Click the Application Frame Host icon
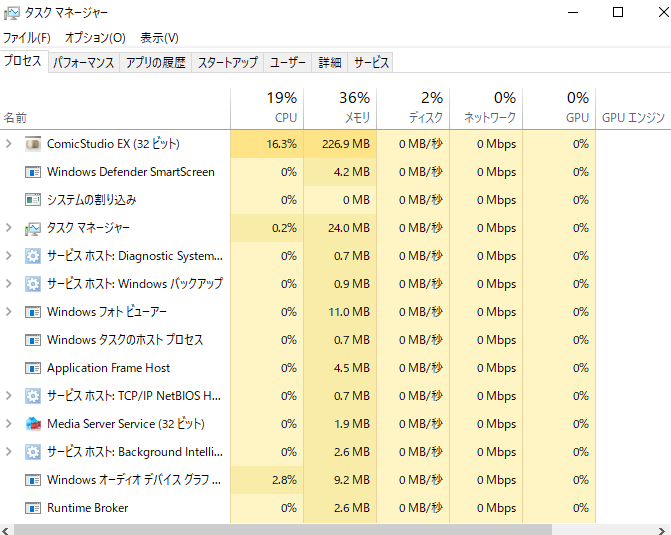Screen dimensions: 671x535 pyautogui.click(x=33, y=368)
